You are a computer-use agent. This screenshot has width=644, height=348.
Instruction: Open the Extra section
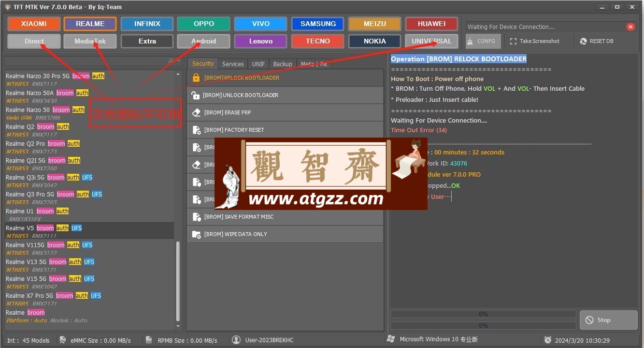147,41
